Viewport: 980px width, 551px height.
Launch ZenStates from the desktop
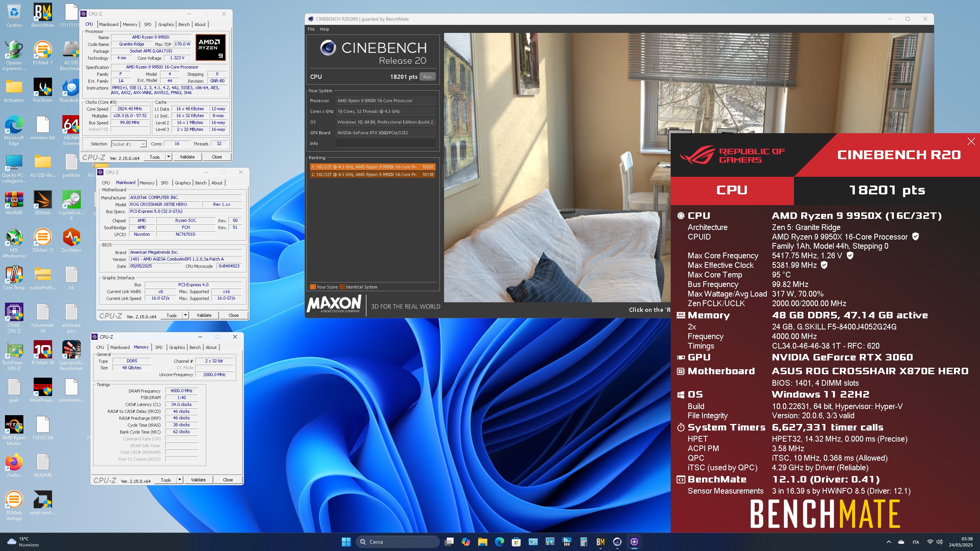coord(71,241)
